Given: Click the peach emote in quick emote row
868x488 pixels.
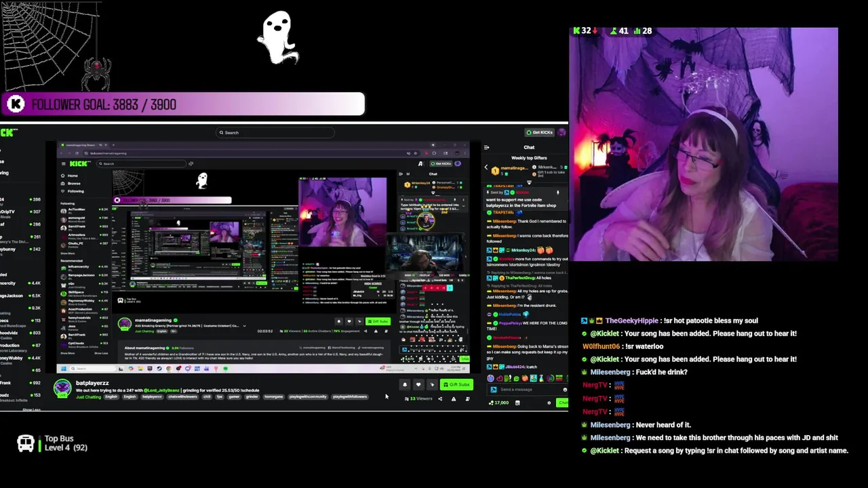Looking at the screenshot, I should pos(525,378).
